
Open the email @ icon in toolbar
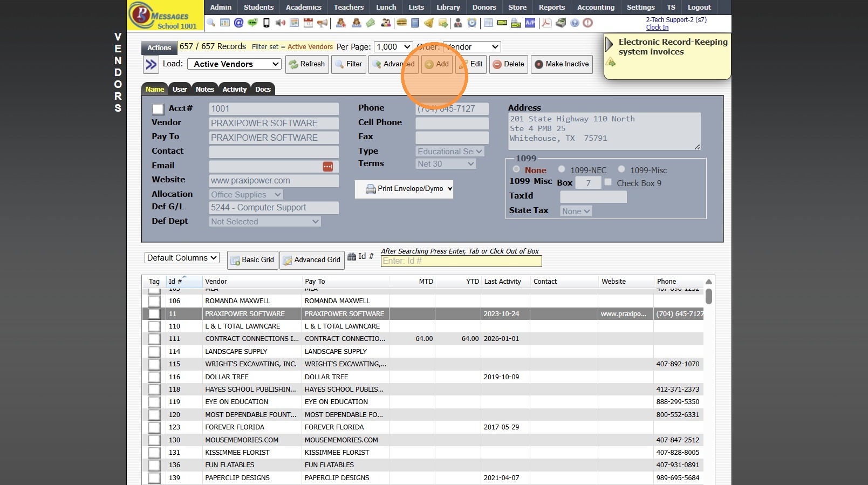point(238,23)
